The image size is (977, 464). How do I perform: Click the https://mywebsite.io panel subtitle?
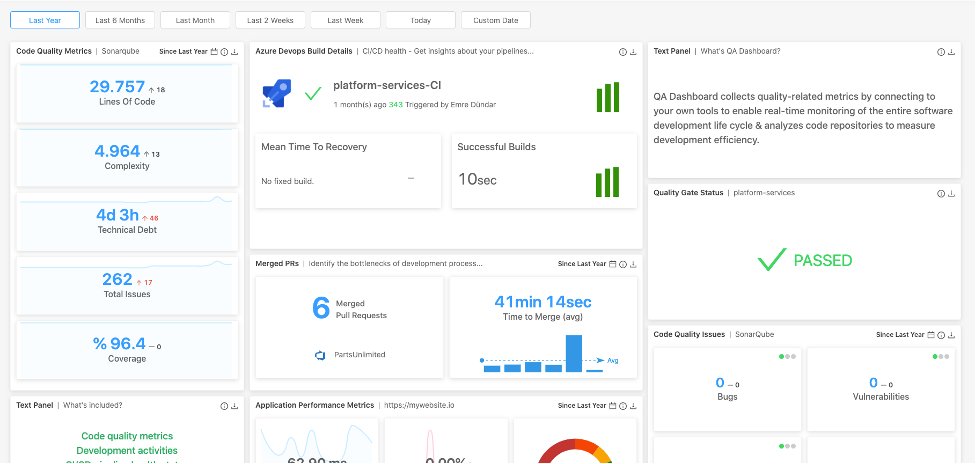419,405
